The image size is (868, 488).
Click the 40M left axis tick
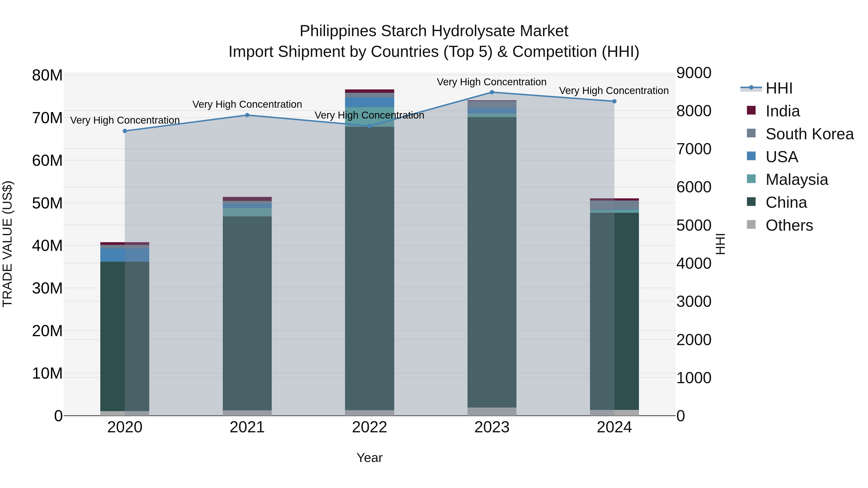point(47,246)
